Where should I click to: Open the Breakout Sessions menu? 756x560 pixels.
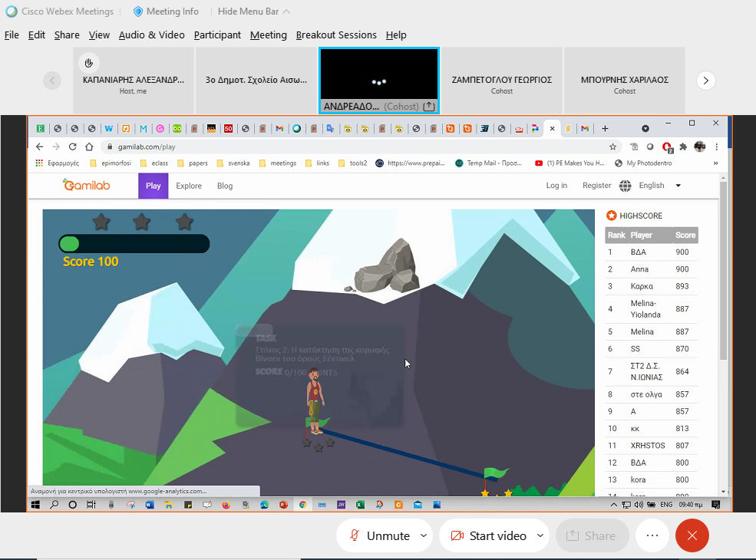point(336,35)
